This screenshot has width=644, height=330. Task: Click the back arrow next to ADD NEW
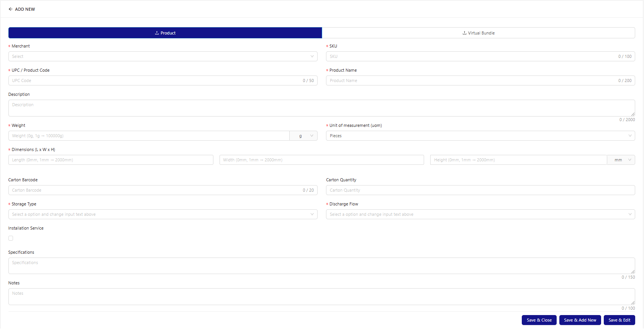tap(10, 9)
